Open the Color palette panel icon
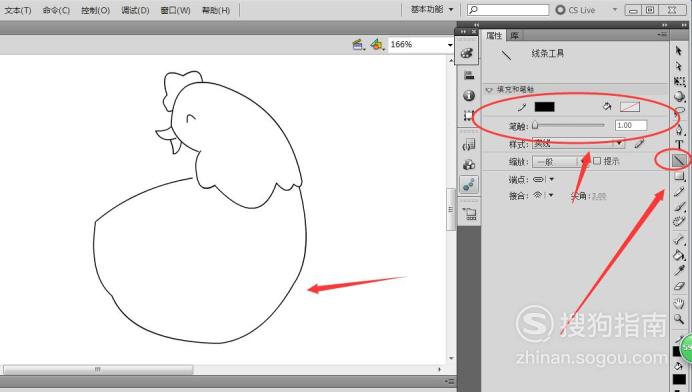The width and height of the screenshot is (692, 392). (x=468, y=53)
